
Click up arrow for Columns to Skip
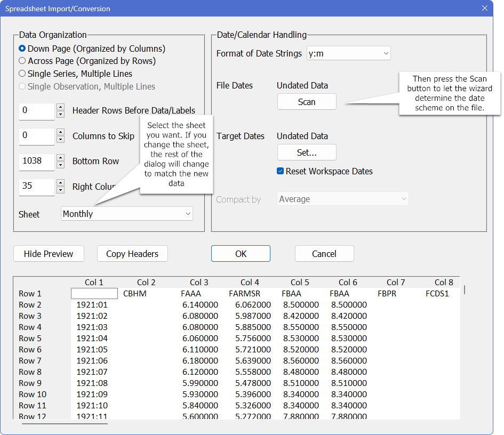60,132
